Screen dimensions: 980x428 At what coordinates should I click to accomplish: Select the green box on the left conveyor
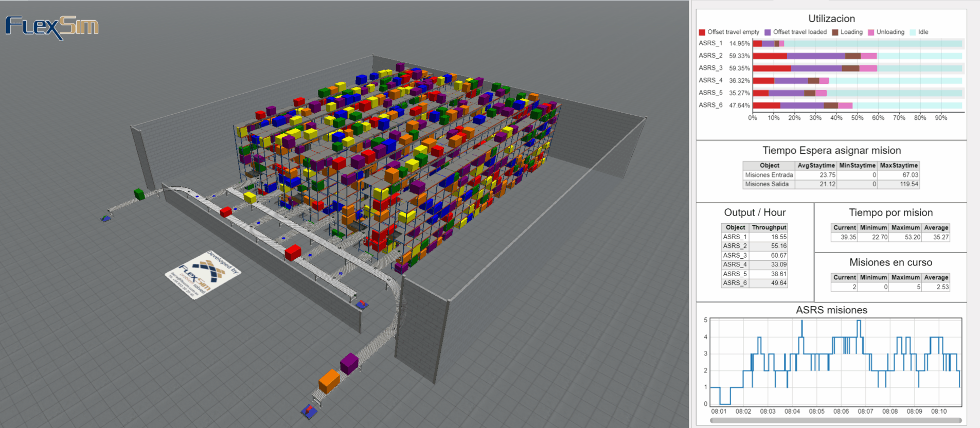tap(139, 194)
